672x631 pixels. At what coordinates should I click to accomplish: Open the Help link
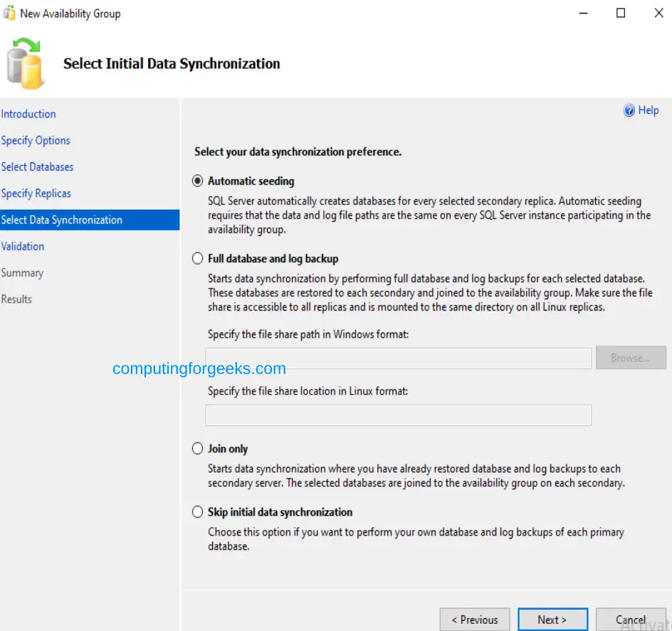648,110
